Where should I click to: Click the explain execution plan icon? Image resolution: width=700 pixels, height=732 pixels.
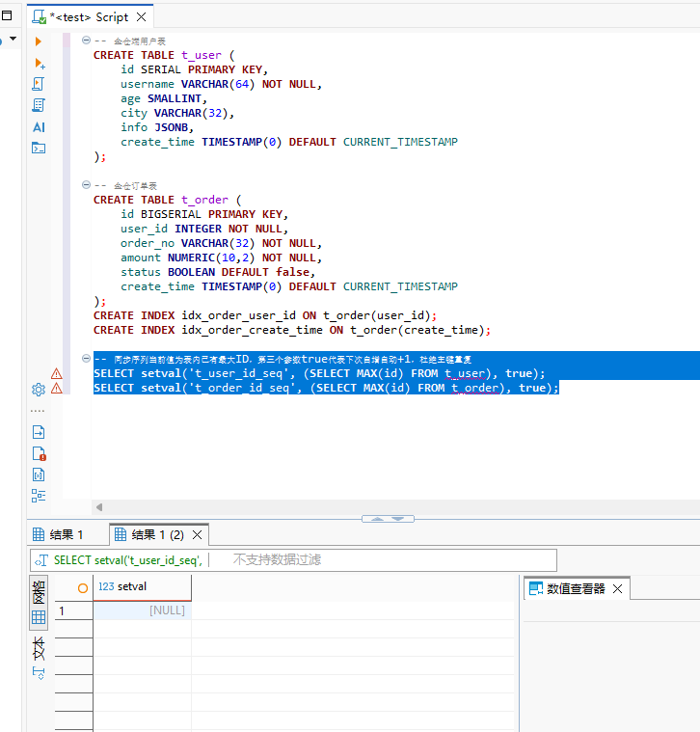point(39,105)
